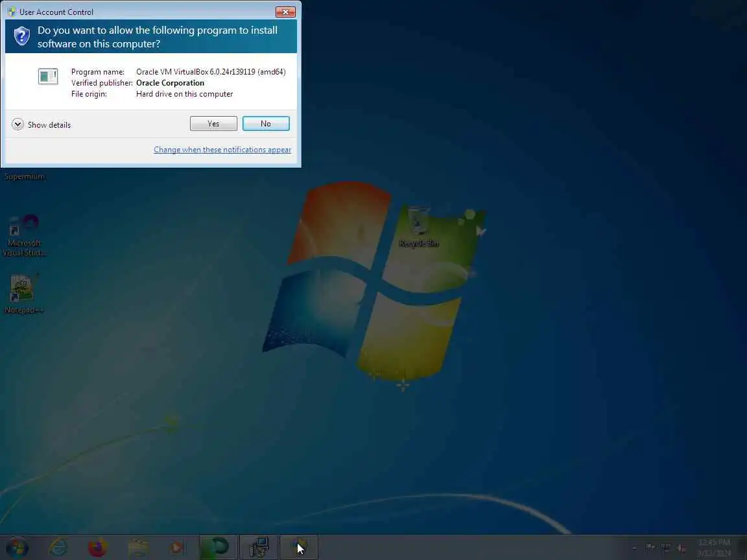The height and width of the screenshot is (560, 747).
Task: Open 'Change when these notifications appear' link
Action: (222, 150)
